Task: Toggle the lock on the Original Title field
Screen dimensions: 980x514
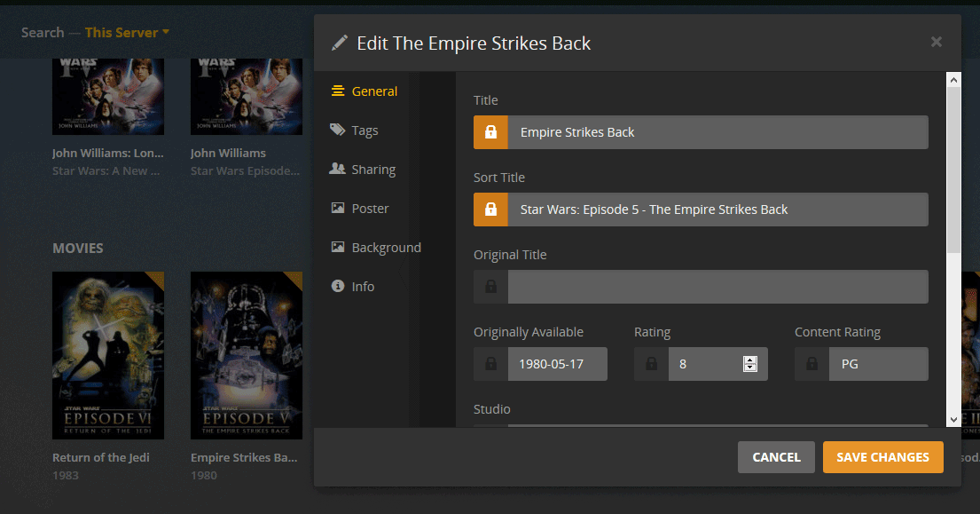Action: tap(490, 287)
